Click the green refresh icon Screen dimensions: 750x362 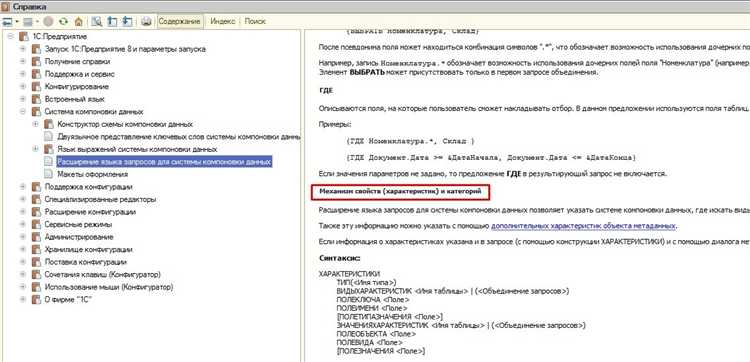tap(63, 22)
